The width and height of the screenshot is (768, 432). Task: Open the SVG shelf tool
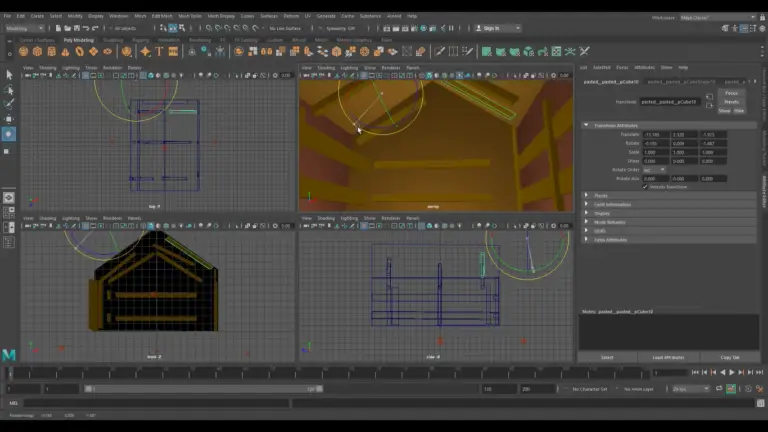(x=173, y=51)
